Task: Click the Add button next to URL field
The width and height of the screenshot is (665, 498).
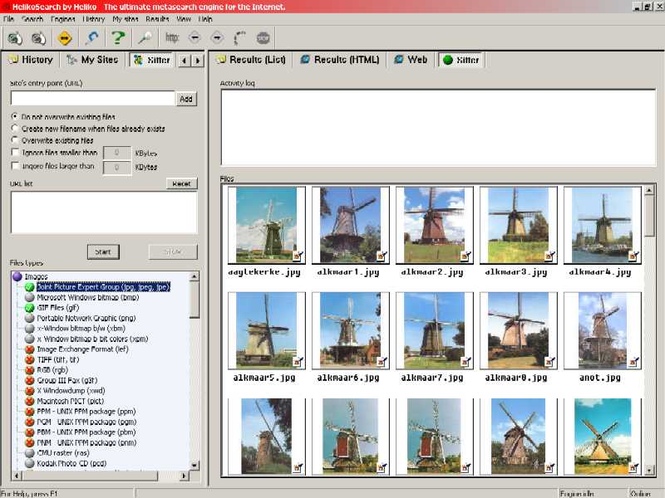Action: pyautogui.click(x=186, y=99)
